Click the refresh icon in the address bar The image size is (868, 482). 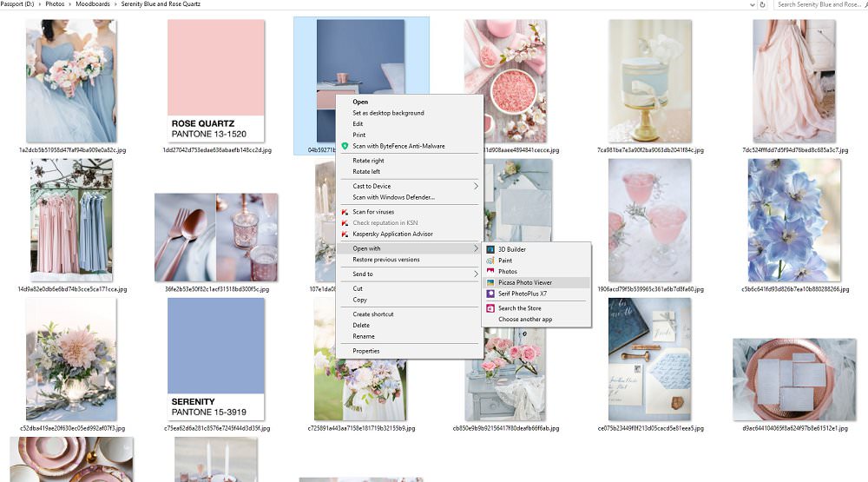pos(762,4)
